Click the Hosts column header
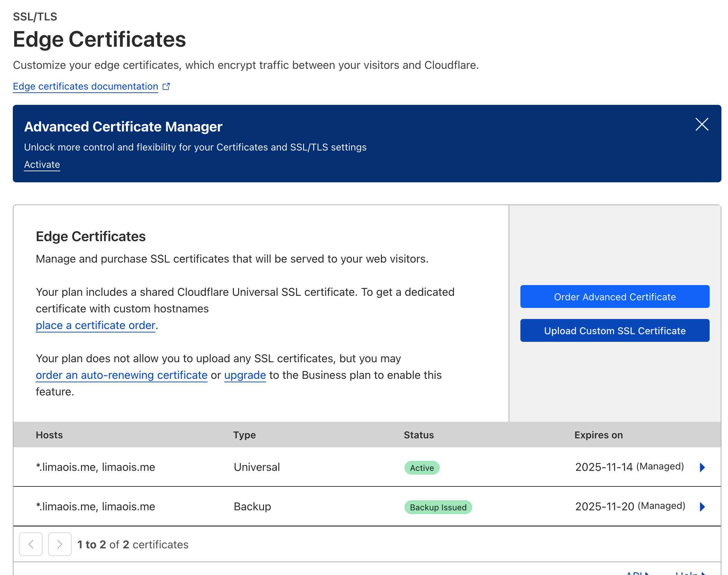 pos(49,435)
